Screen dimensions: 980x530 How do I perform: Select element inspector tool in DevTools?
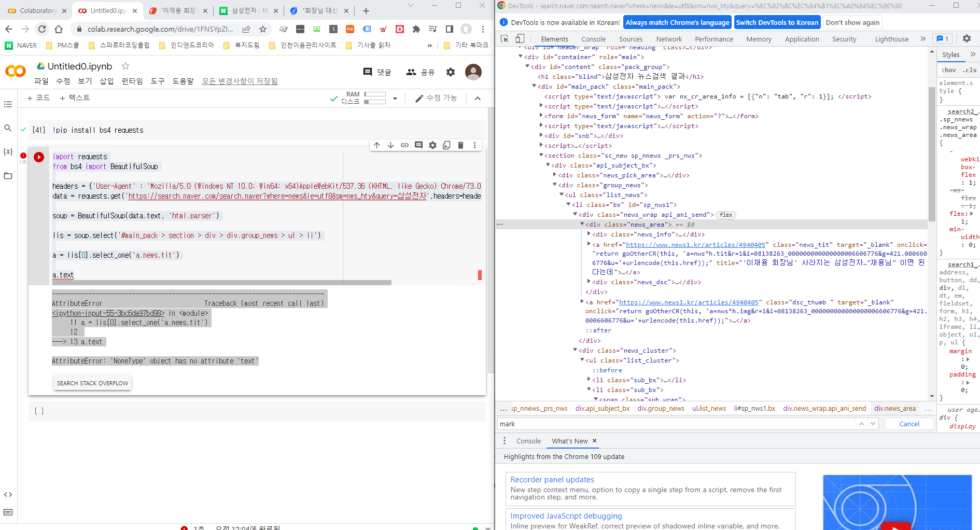pyautogui.click(x=505, y=39)
